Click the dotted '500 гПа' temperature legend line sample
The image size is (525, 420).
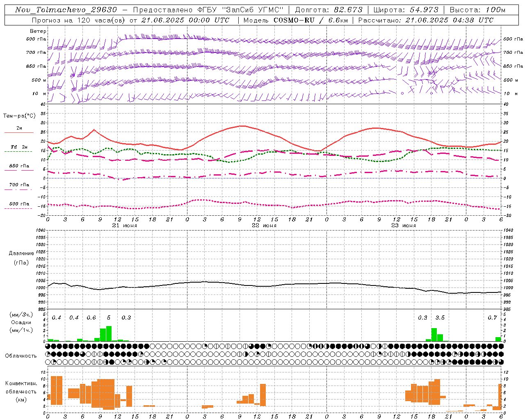[x=18, y=208]
